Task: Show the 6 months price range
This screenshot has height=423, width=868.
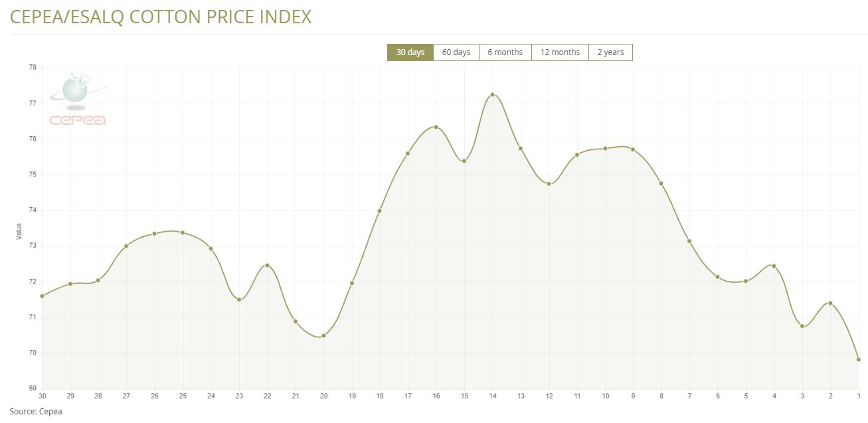Action: pos(505,52)
